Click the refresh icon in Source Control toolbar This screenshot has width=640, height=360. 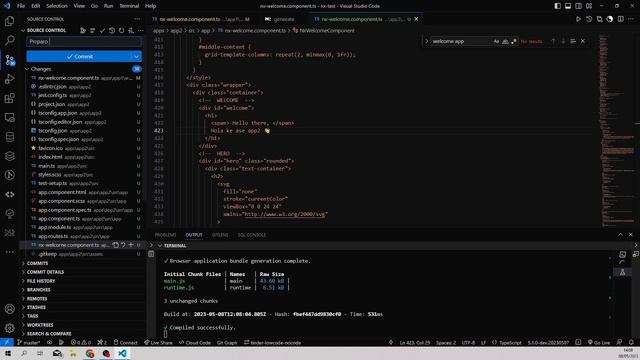point(121,30)
